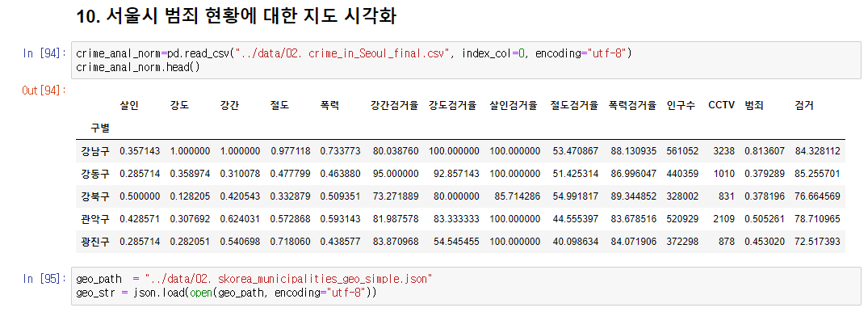This screenshot has width=868, height=312.
Task: Select the In [94] cell prompt label
Action: tap(44, 54)
